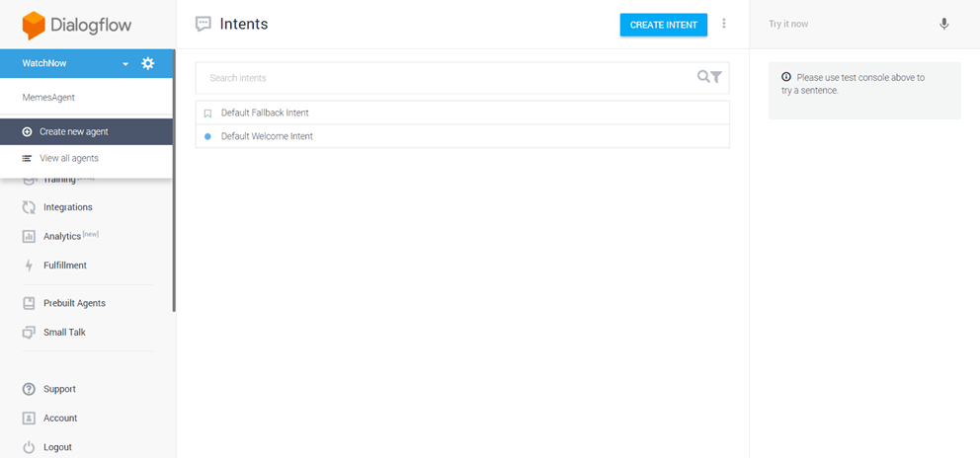Click the Integrations sync arrows icon

pos(29,207)
